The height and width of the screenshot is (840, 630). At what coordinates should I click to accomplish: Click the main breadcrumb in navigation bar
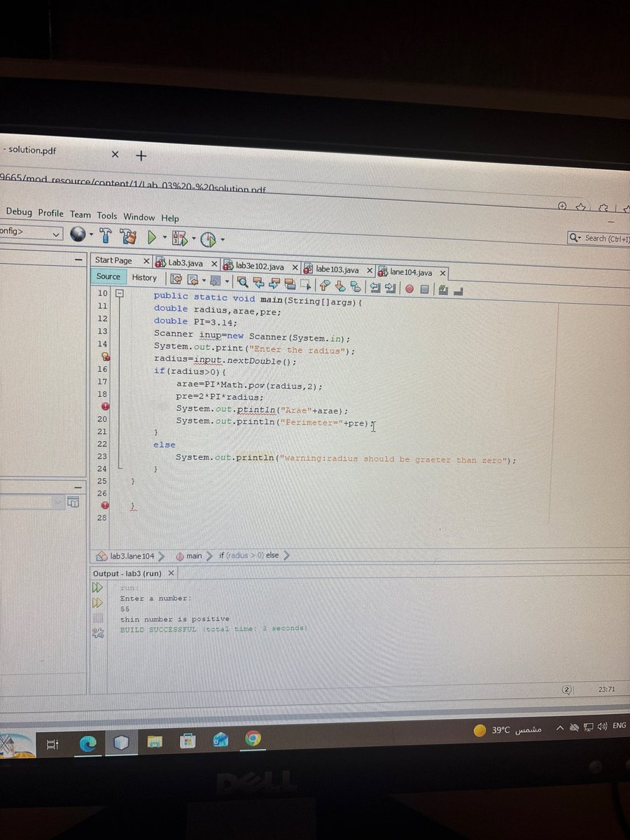(x=194, y=556)
